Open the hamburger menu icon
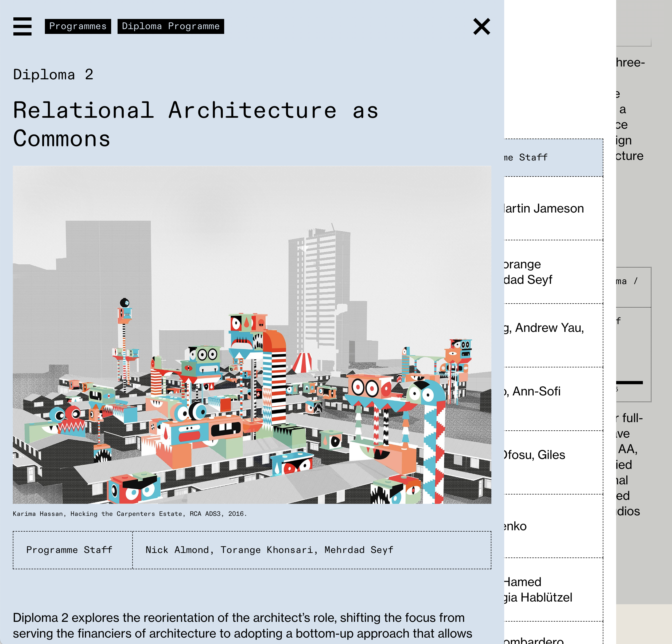Screen dimensions: 672x644 tap(22, 26)
